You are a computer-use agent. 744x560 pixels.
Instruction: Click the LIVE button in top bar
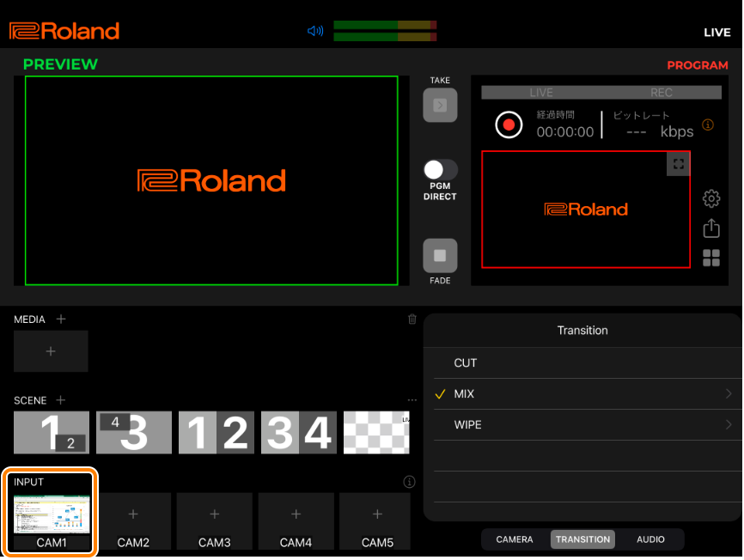717,33
